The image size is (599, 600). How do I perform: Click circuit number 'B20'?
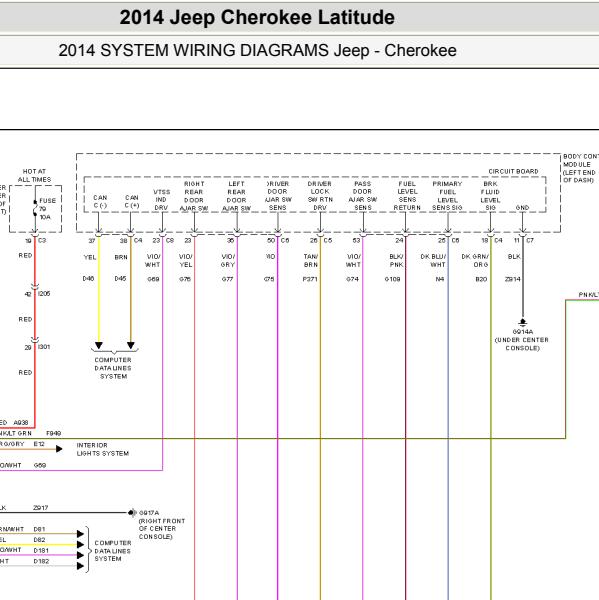[x=481, y=279]
